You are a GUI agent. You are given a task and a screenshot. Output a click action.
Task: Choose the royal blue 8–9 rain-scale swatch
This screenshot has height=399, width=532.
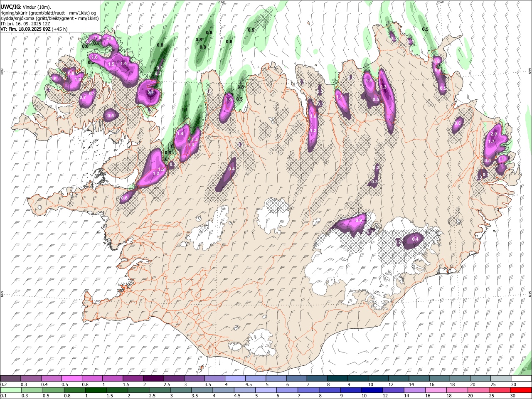pyautogui.click(x=330, y=390)
